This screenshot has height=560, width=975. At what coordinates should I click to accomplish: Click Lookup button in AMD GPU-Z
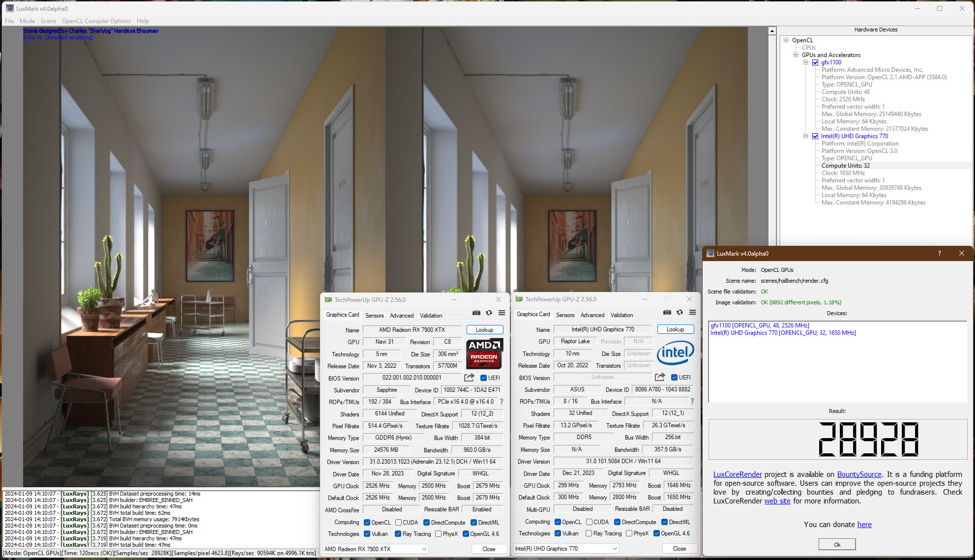pos(484,330)
